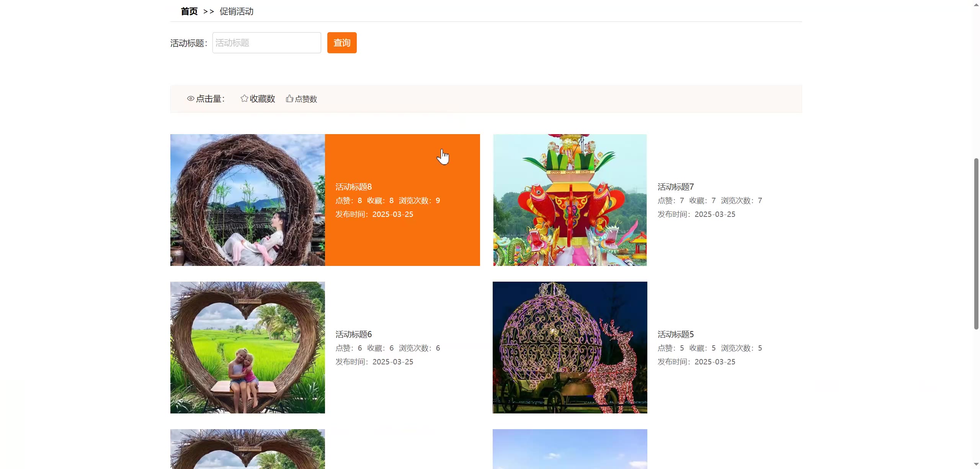Open the 活动标题8 nest-ring photo thumbnail

(247, 200)
